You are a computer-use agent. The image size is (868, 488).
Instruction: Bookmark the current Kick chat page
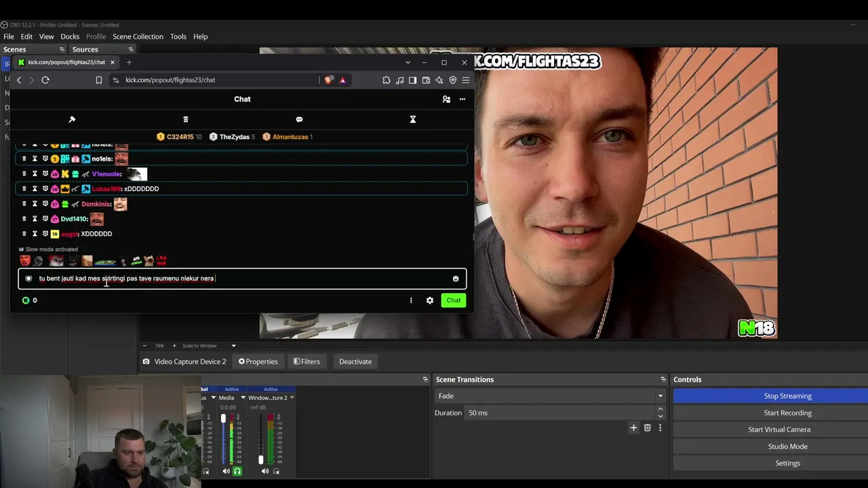[99, 80]
